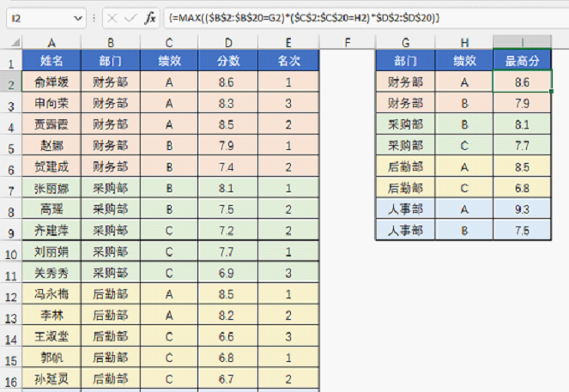This screenshot has height=392, width=569.
Task: Select the name cell 申向荣
Action: pos(51,103)
